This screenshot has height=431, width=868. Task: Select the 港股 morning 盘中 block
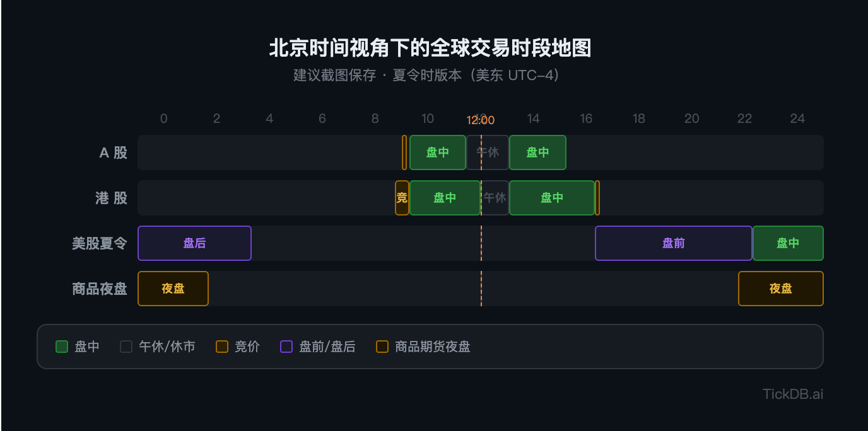[445, 198]
